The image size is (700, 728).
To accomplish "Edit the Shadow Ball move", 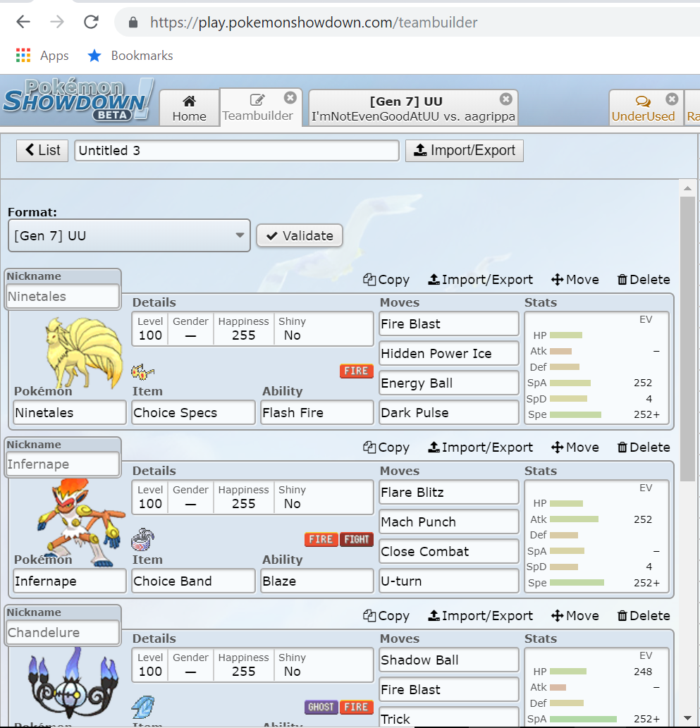I will point(449,660).
